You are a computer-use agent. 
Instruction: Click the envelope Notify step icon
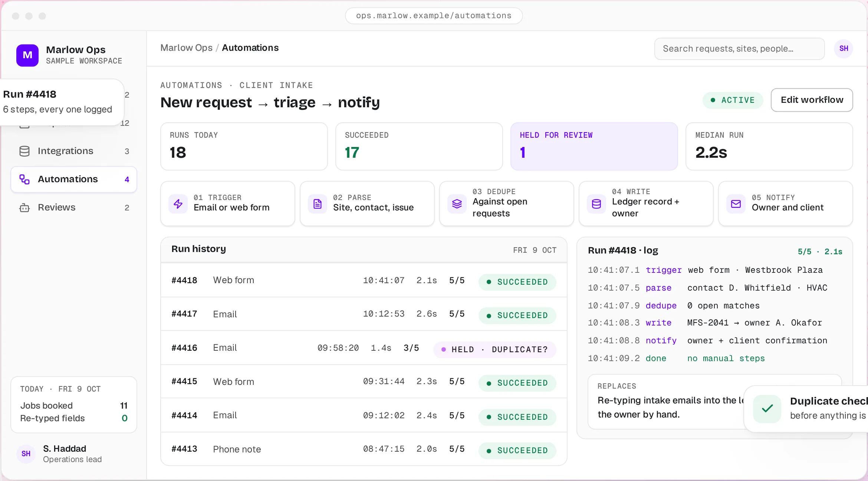[x=736, y=204]
